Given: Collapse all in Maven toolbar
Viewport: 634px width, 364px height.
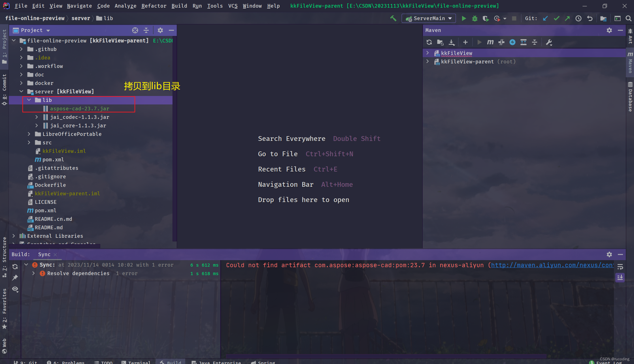Looking at the screenshot, I should point(535,42).
